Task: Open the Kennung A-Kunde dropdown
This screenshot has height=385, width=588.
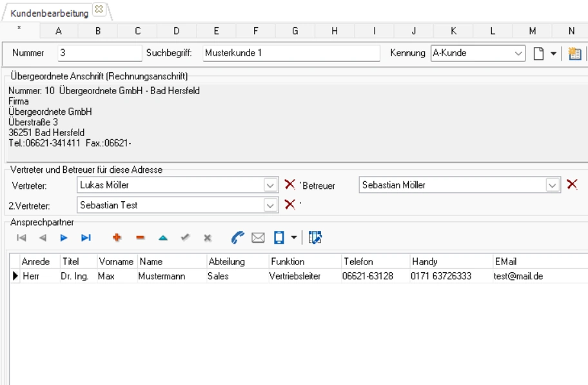Action: click(518, 54)
